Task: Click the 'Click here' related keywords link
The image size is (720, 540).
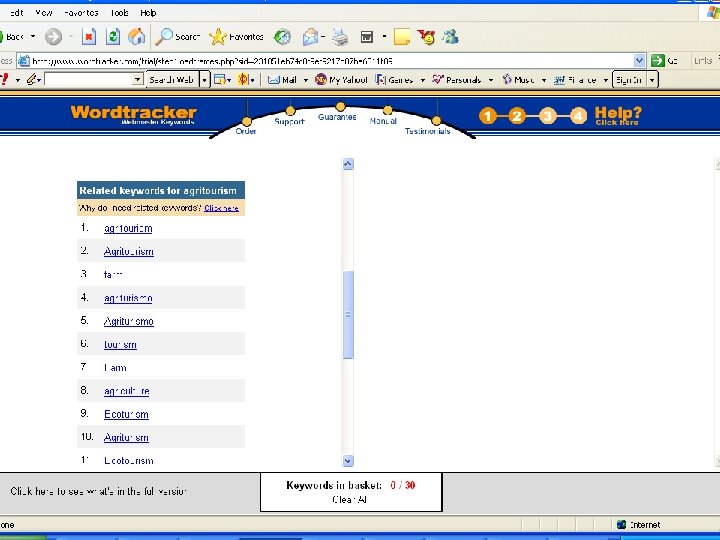Action: pos(221,208)
